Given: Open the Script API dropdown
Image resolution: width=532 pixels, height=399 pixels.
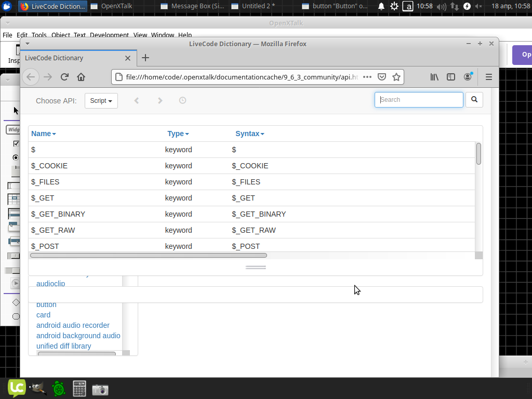Looking at the screenshot, I should point(101,101).
